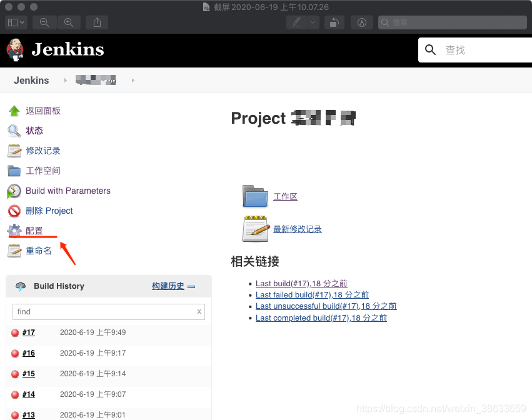Open 状态 in the sidebar

coord(34,131)
